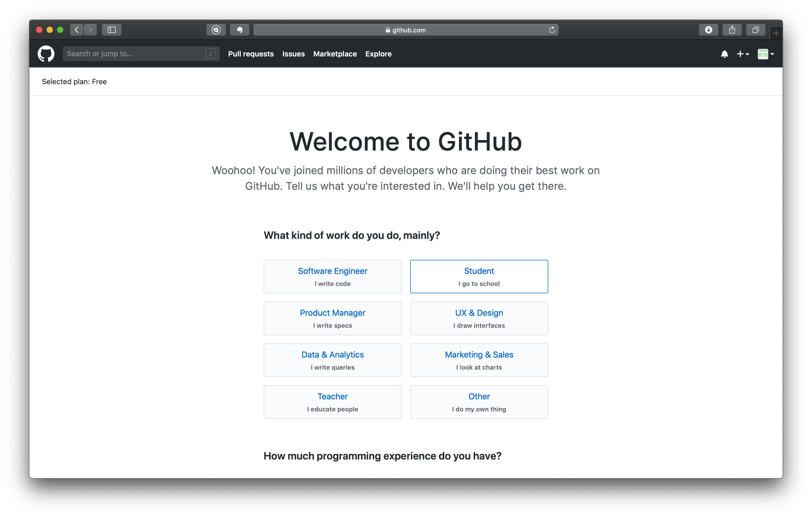Open Explore in the nav
This screenshot has width=812, height=517.
tap(378, 54)
